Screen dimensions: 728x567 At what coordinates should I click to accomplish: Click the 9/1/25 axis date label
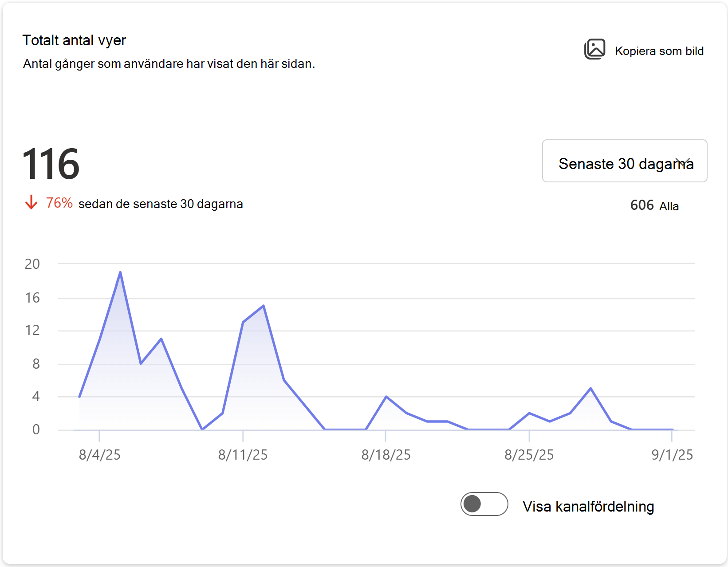point(672,455)
